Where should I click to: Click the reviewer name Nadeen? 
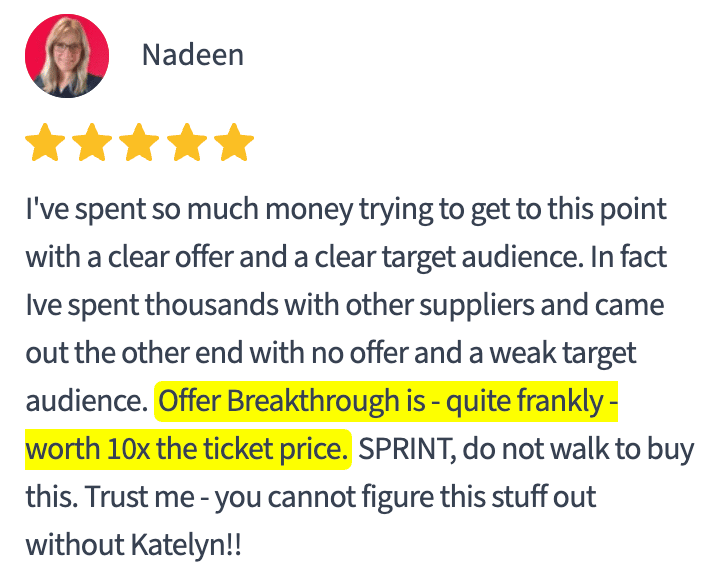coord(193,55)
